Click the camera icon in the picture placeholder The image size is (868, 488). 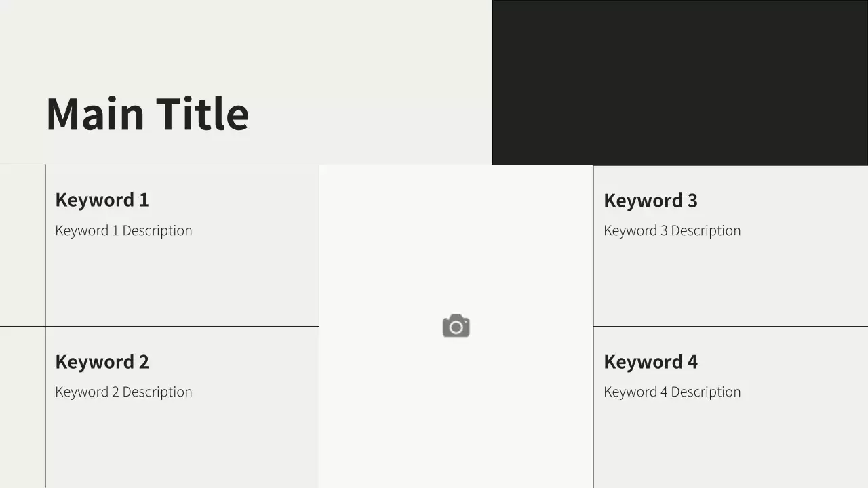(x=456, y=326)
